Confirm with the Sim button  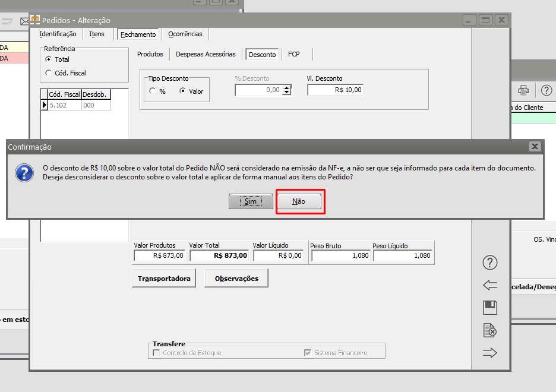pos(250,201)
